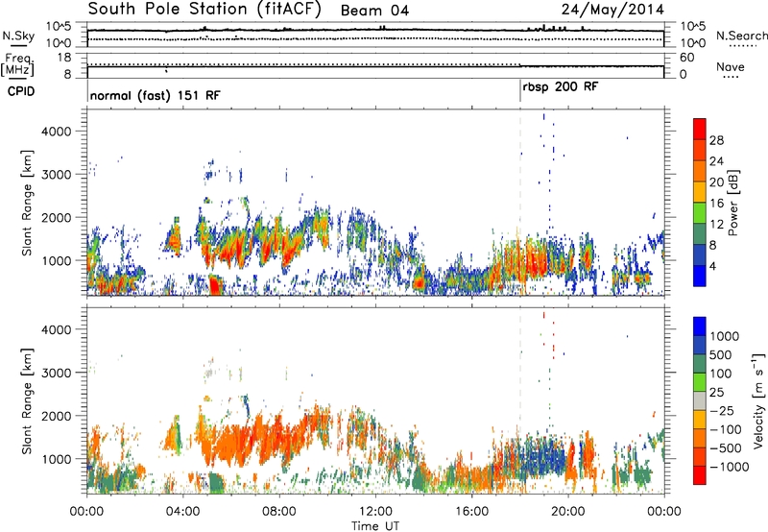Click the 4000 tick on power panel
This screenshot has height=532, width=768.
(56, 132)
